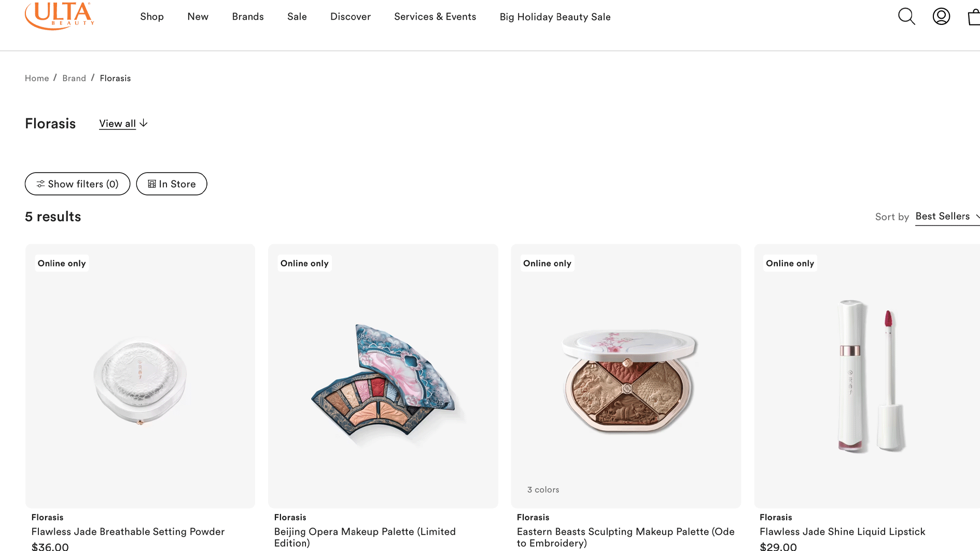The height and width of the screenshot is (551, 980).
Task: Open the Discover menu
Action: [x=351, y=17]
